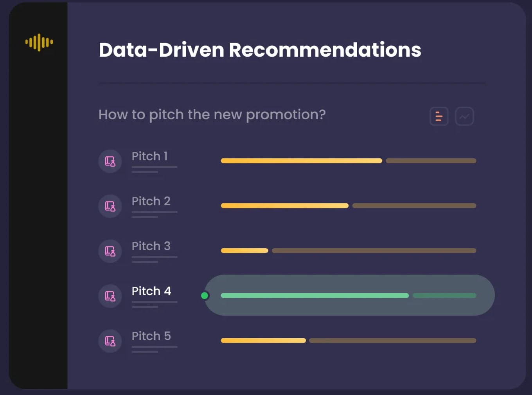Switch to the bar chart view icon
Screen dimensions: 532x395
coord(439,116)
